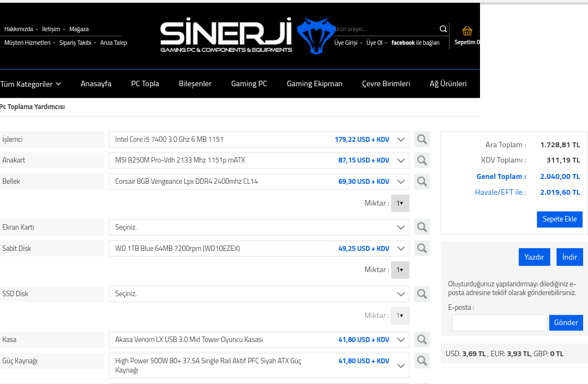Click the Sepetim label under the basket

(467, 42)
